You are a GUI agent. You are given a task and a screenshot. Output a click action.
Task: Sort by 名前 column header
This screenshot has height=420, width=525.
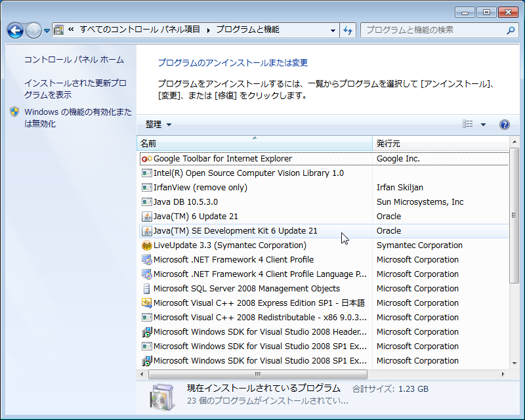[x=255, y=144]
